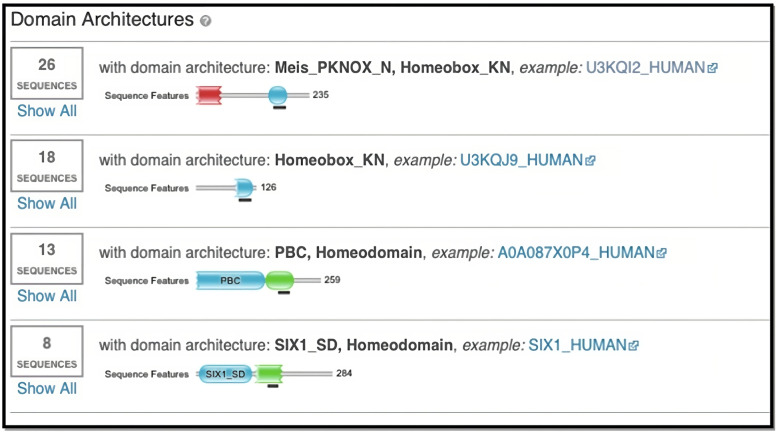
Task: Click the 26 sequences count box
Action: [47, 73]
